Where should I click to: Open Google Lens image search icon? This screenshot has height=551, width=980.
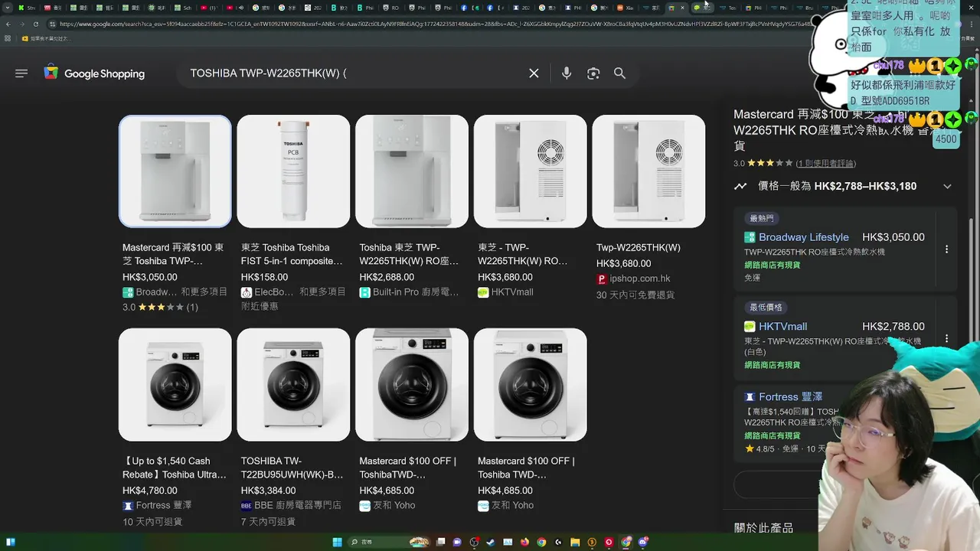pyautogui.click(x=593, y=73)
